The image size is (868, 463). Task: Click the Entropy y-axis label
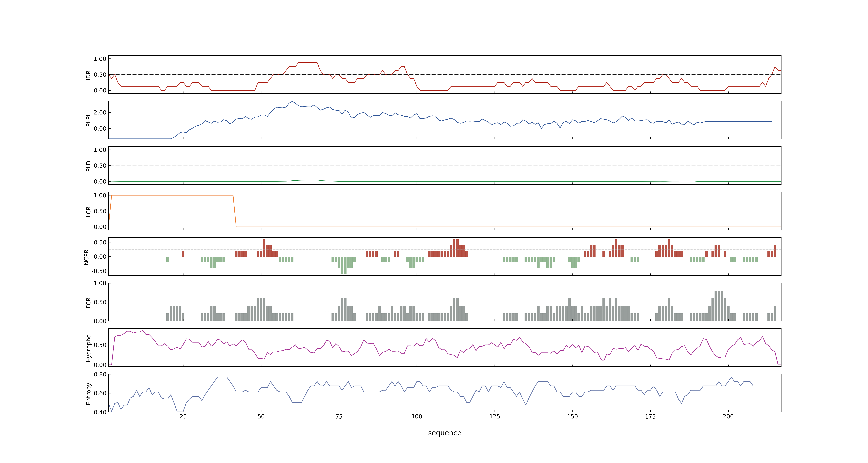[89, 393]
